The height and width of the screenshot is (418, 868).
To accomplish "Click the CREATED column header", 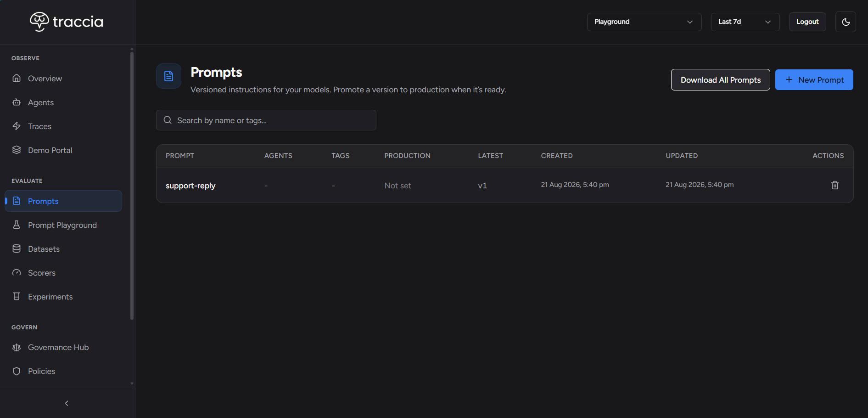I will click(557, 156).
